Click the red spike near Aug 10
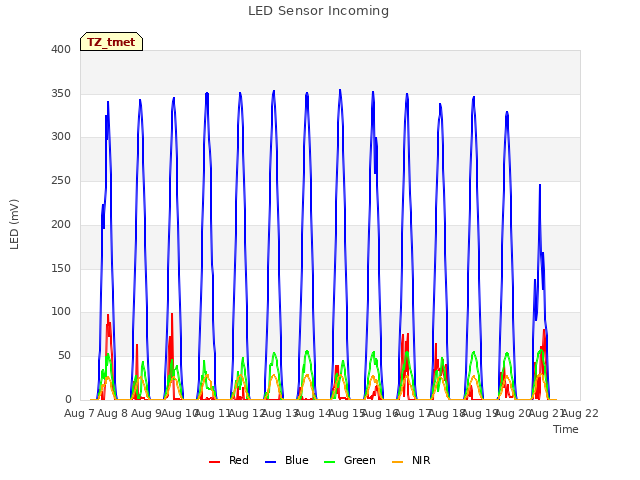 (x=172, y=314)
